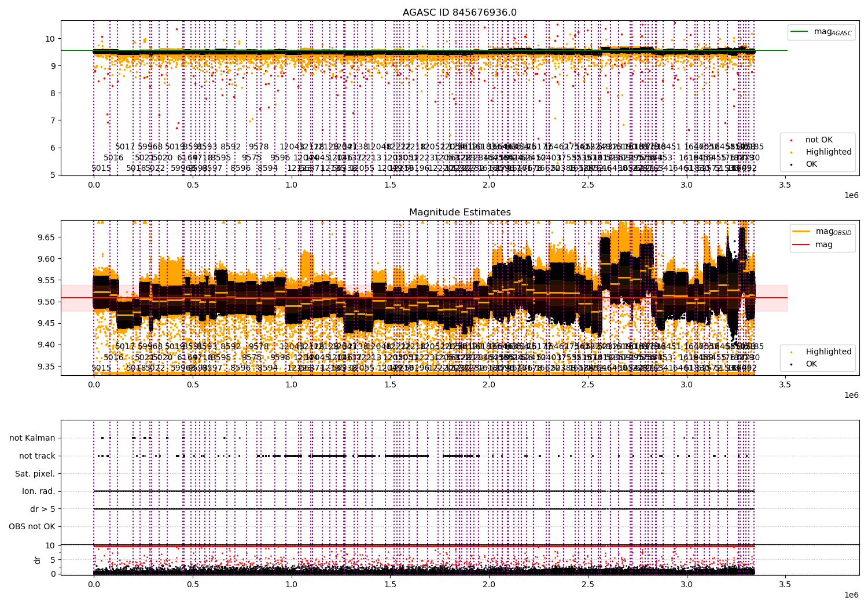
Task: Select the 'Ion. rad.' y-axis label
Action: pyautogui.click(x=39, y=492)
